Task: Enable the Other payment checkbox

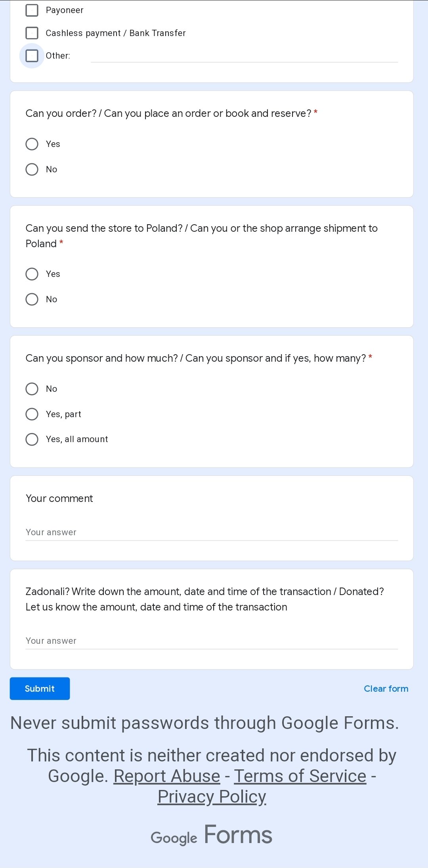Action: click(32, 56)
